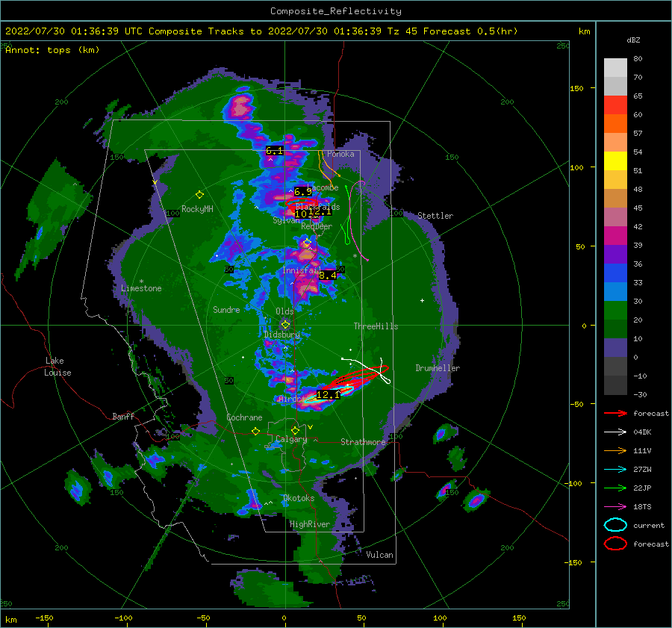Click the Strathmore label
The image size is (672, 628).
pyautogui.click(x=363, y=442)
